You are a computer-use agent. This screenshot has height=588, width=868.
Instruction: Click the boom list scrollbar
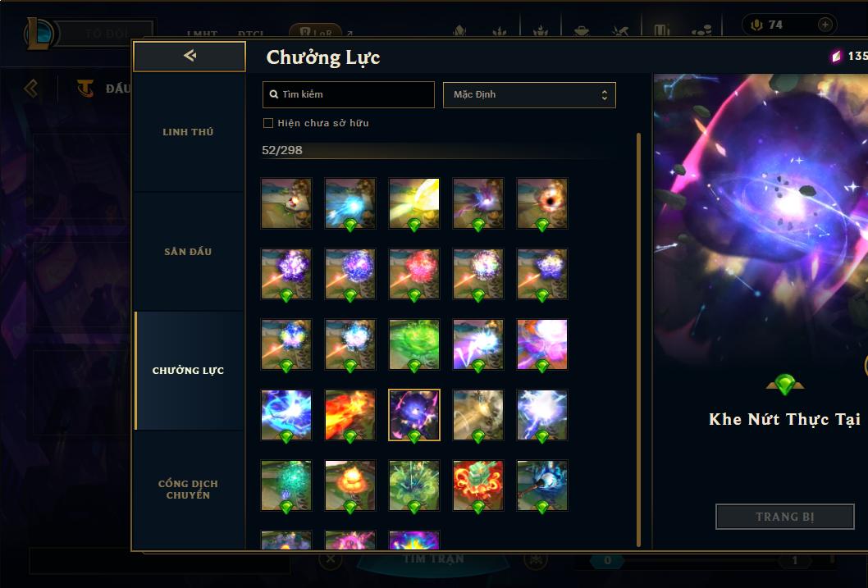[x=638, y=340]
